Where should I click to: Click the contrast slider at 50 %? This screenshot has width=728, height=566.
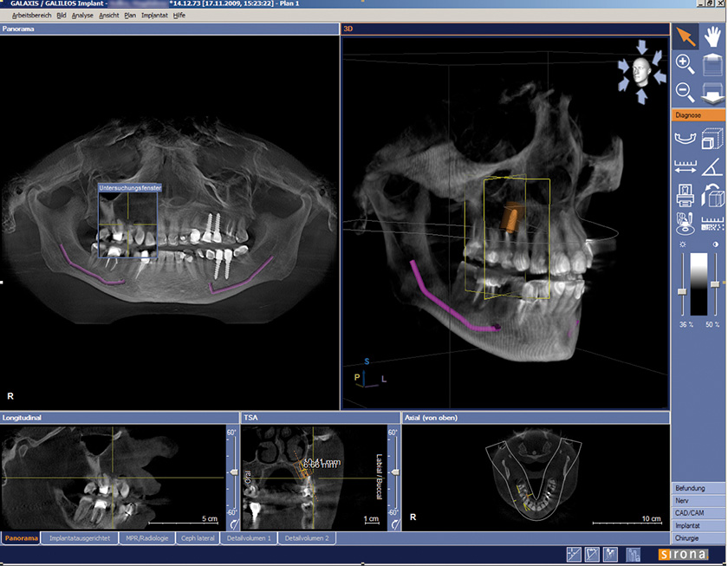pos(716,283)
